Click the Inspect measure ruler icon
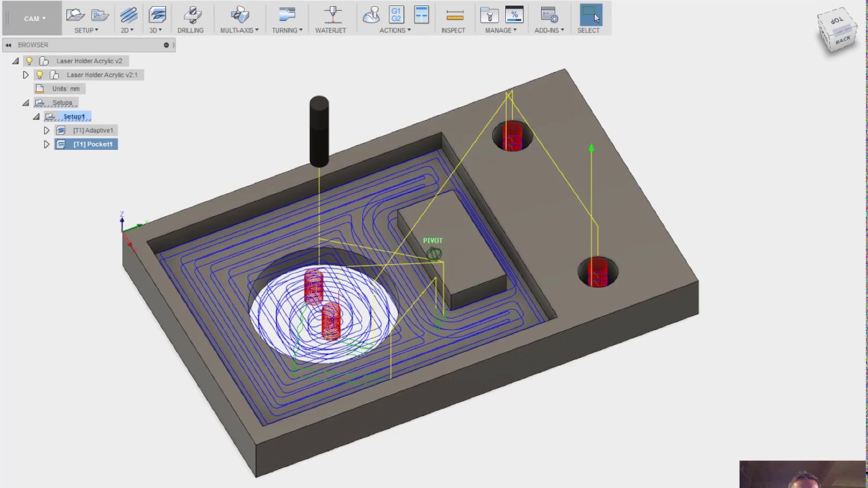This screenshot has width=868, height=488. point(454,15)
